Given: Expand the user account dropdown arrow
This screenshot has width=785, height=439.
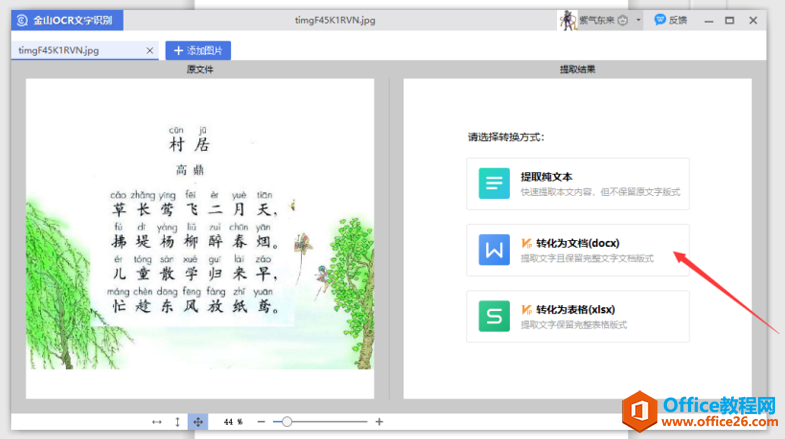Looking at the screenshot, I should pos(638,21).
